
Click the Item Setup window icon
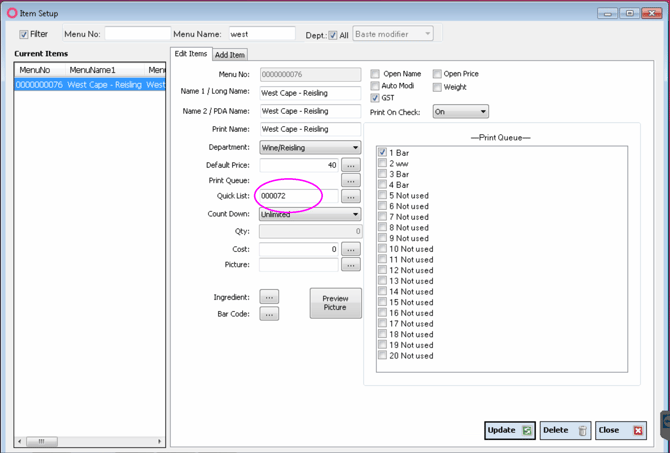point(12,13)
